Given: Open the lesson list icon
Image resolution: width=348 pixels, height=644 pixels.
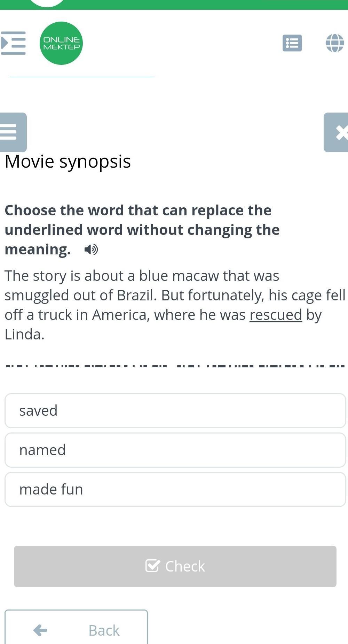Looking at the screenshot, I should (x=292, y=43).
